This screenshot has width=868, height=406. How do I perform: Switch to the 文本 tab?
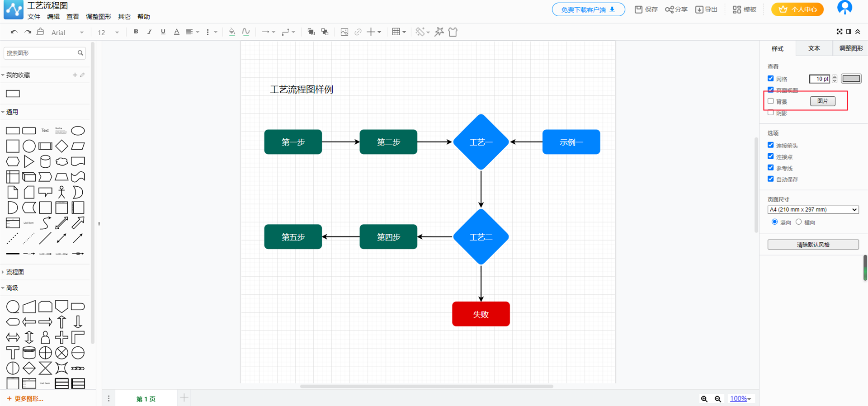(x=814, y=48)
